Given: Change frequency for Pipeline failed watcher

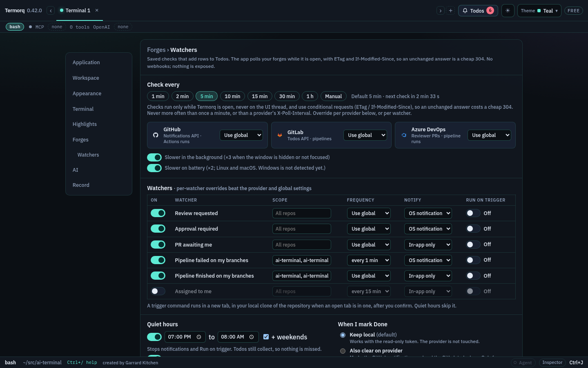Looking at the screenshot, I should click(369, 260).
